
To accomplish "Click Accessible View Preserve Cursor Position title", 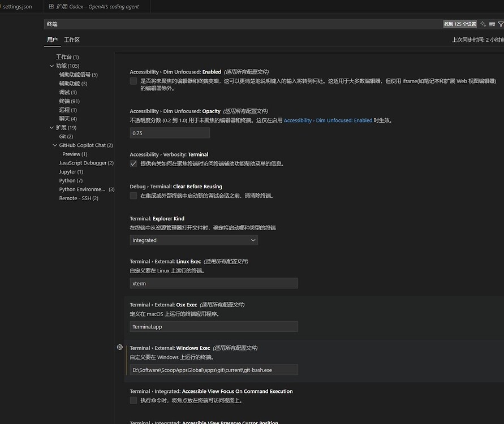I will coord(204,422).
